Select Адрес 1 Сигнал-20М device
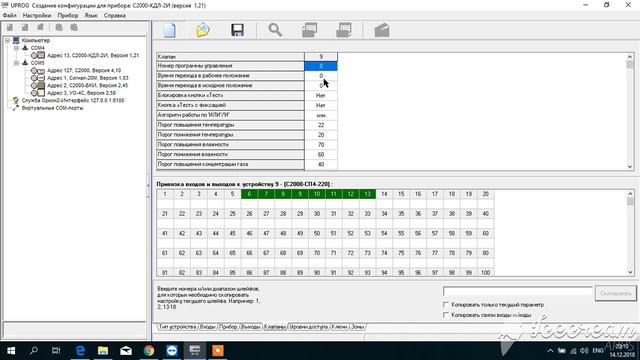Viewport: 640px width, 360px height. [87, 78]
